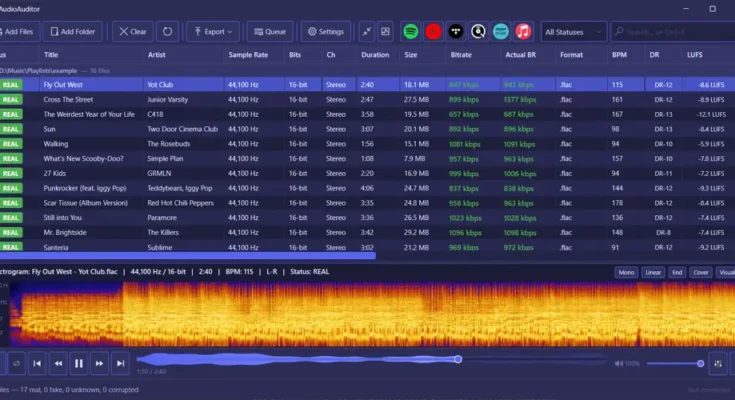
Task: Click the image picture toolbar icon
Action: coord(385,31)
